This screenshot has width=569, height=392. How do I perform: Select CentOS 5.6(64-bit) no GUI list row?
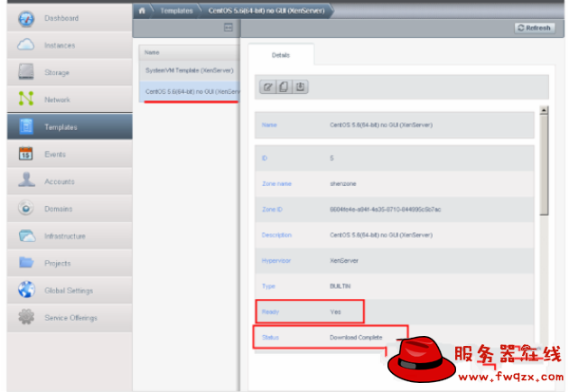click(x=189, y=91)
